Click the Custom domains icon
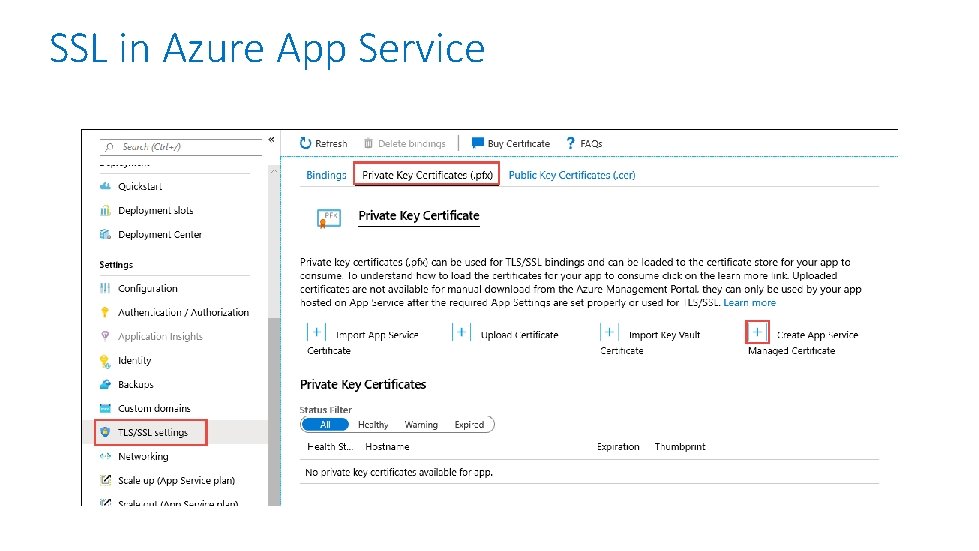979x551 pixels. click(x=106, y=408)
